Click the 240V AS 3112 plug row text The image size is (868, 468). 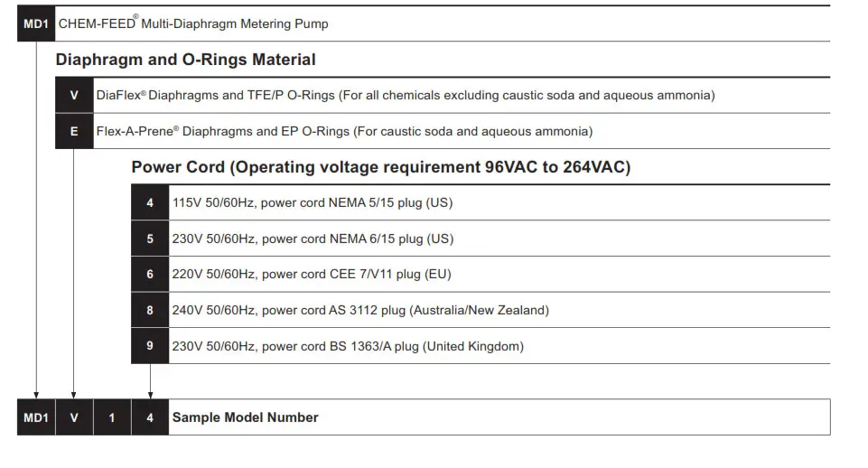tap(360, 310)
